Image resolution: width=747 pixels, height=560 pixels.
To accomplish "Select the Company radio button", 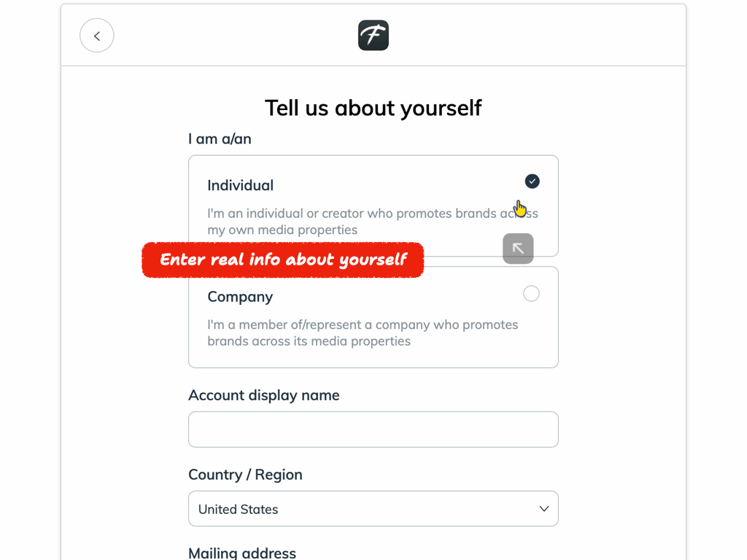I will 531,293.
